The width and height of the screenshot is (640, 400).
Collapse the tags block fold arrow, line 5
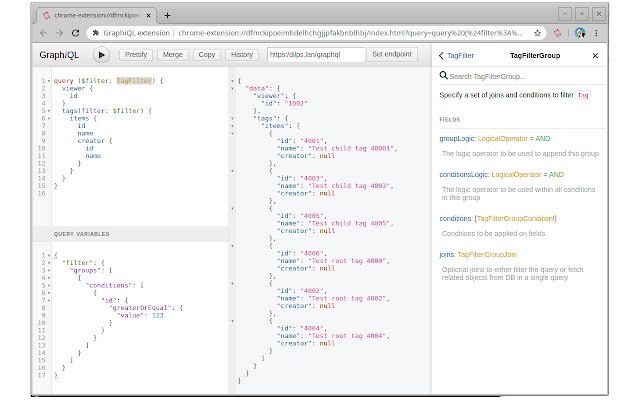point(49,111)
